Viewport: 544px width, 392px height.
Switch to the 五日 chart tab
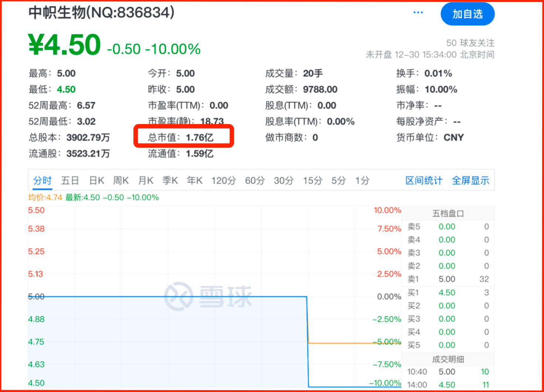pyautogui.click(x=69, y=180)
